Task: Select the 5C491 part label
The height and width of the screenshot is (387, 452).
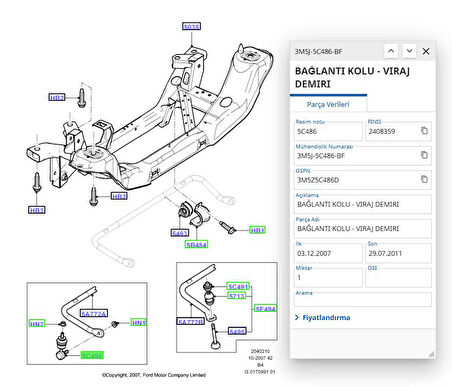Action: pos(238,286)
